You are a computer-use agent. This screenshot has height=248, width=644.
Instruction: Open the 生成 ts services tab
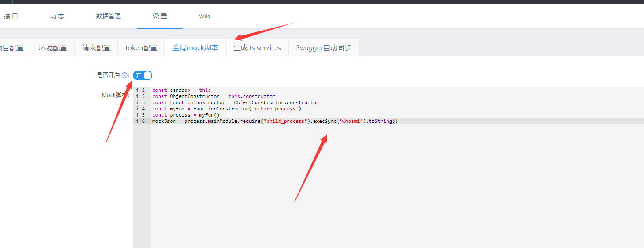(x=257, y=47)
